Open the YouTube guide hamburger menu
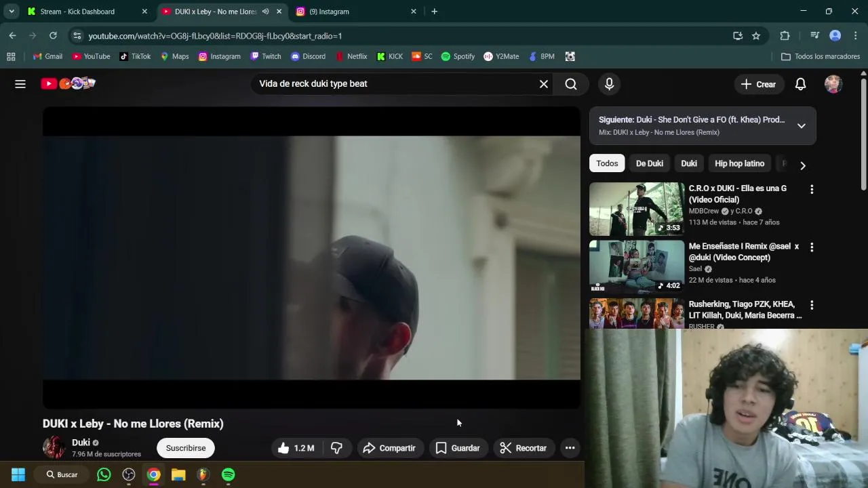The height and width of the screenshot is (488, 868). [x=20, y=84]
